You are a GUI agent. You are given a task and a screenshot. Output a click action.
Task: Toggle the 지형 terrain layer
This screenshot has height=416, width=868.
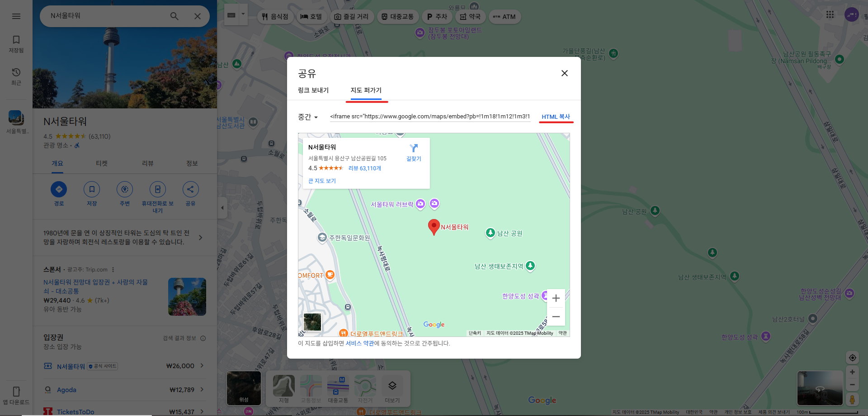tap(283, 389)
